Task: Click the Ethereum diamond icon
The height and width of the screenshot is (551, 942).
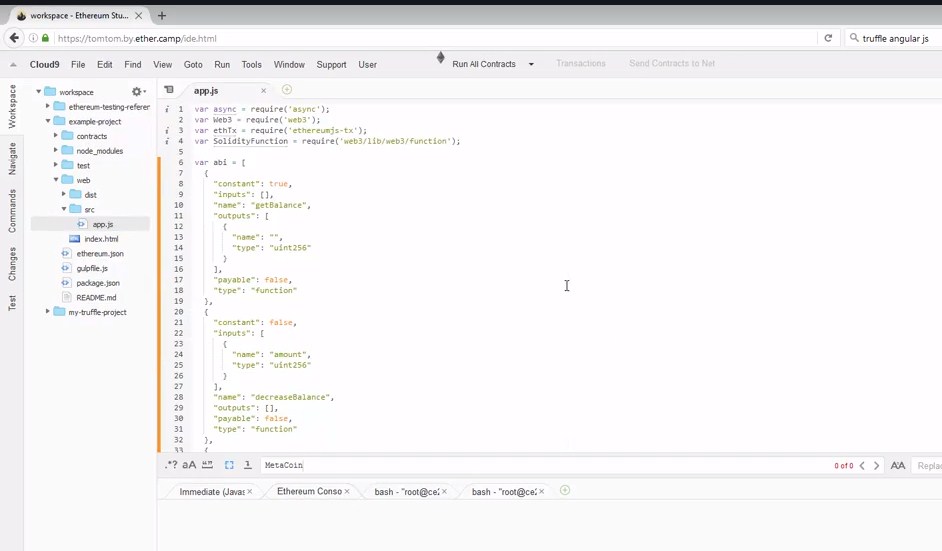Action: pos(440,58)
